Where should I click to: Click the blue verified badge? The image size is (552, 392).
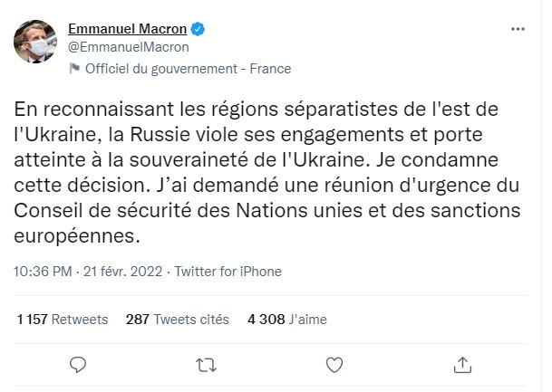[x=197, y=29]
